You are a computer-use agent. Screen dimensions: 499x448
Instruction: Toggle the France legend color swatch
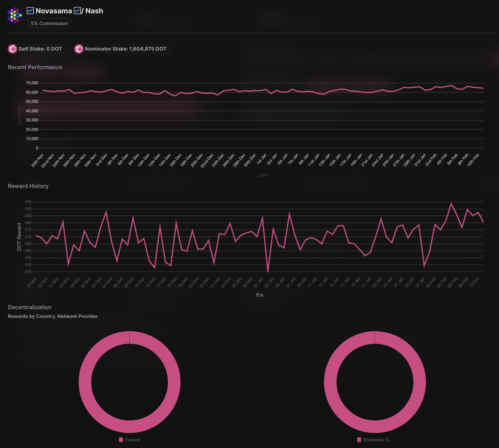tap(121, 440)
